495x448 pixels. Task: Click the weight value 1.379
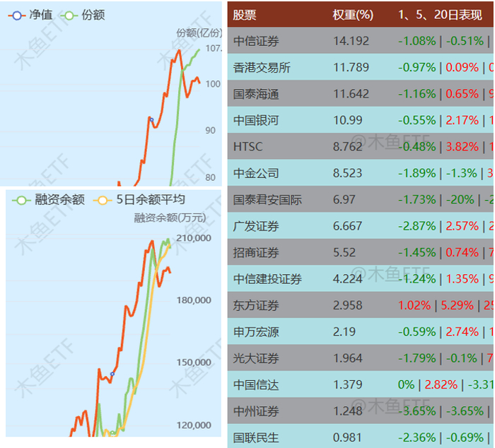coord(348,384)
